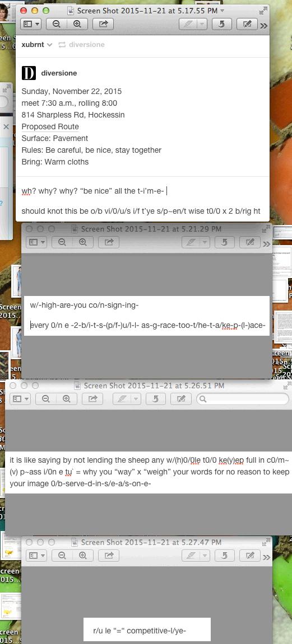Open highlight color dropdown in 5.21.29 window

(205, 243)
